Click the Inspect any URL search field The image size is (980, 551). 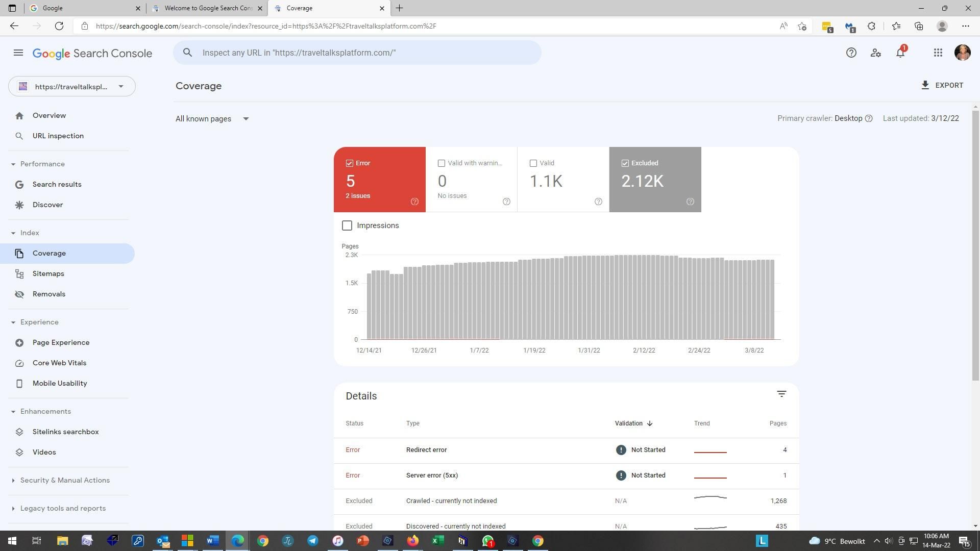coord(357,53)
